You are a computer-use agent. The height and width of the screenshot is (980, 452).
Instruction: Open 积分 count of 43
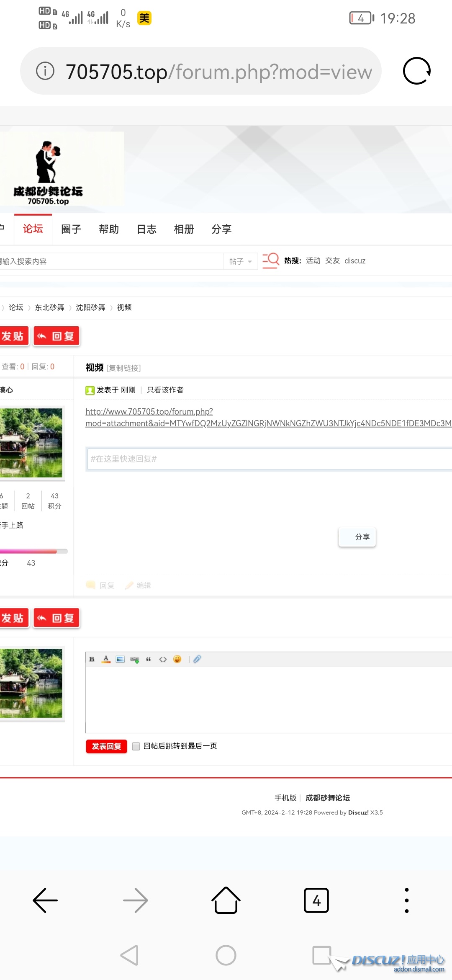(54, 501)
